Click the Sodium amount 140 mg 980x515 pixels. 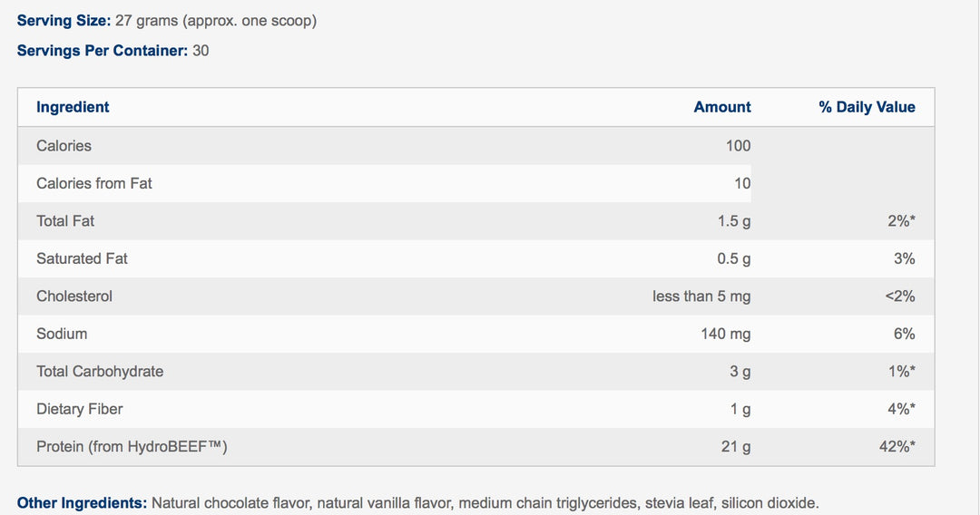pyautogui.click(x=725, y=334)
